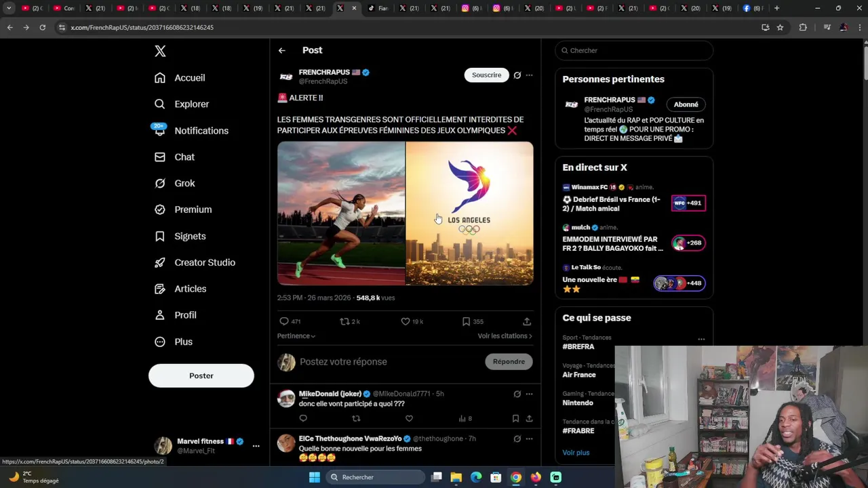Open Creator Studio
The width and height of the screenshot is (868, 488).
pos(195,262)
